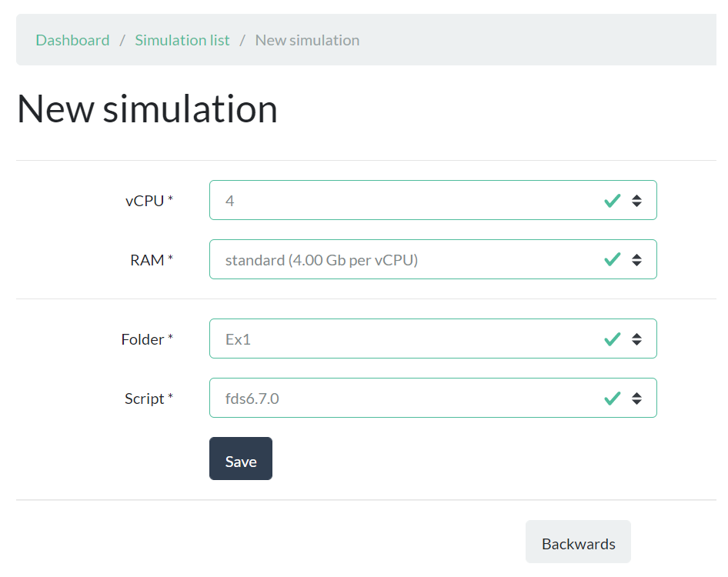Image resolution: width=728 pixels, height=577 pixels.
Task: Open the Script dropdown showing fds6.7.0
Action: (432, 399)
